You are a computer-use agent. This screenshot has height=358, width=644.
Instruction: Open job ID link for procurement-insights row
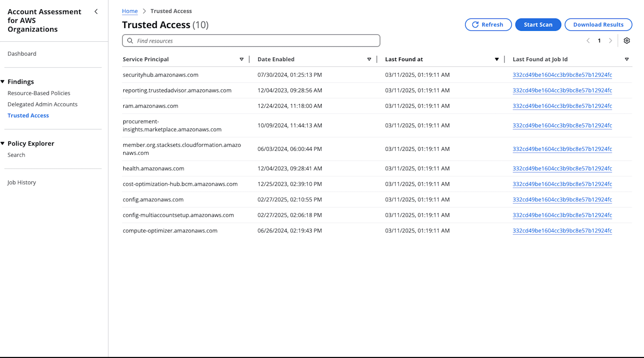562,125
